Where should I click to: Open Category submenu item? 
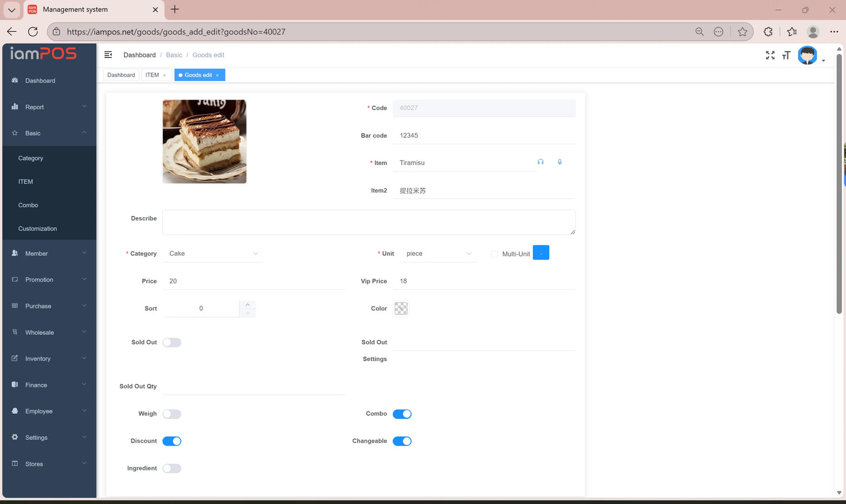pos(49,158)
